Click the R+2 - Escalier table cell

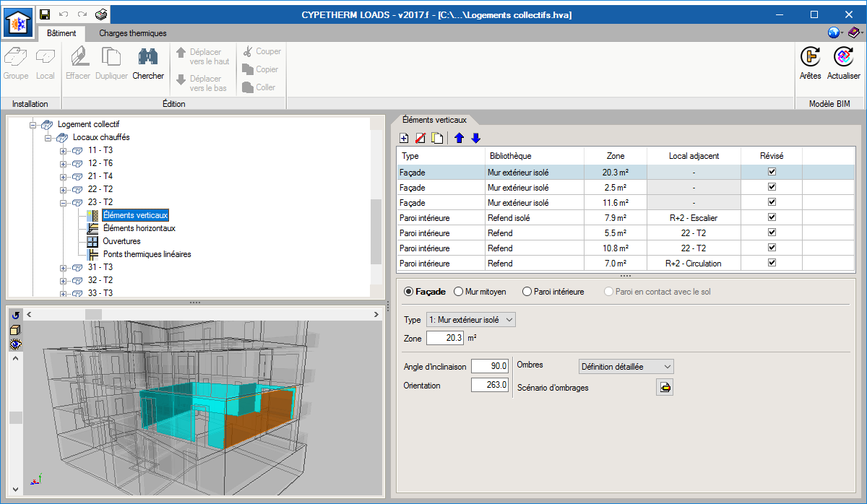pos(694,217)
